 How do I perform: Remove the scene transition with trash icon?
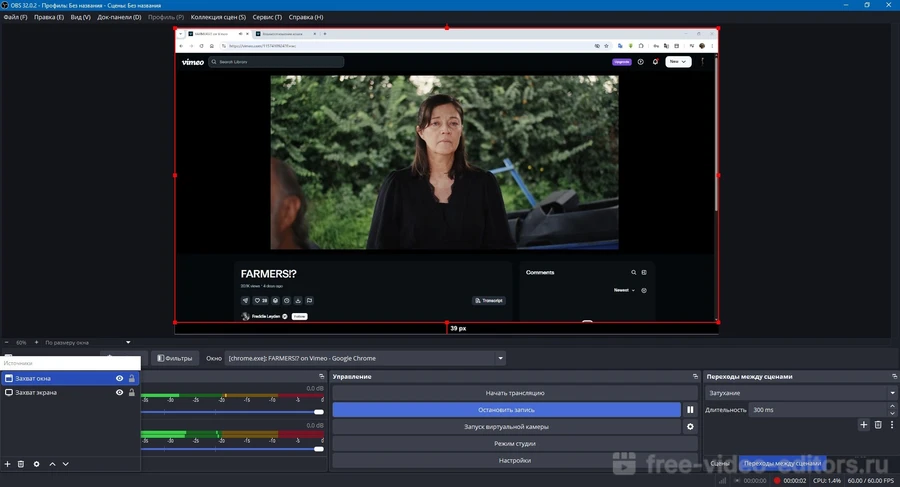(x=878, y=425)
